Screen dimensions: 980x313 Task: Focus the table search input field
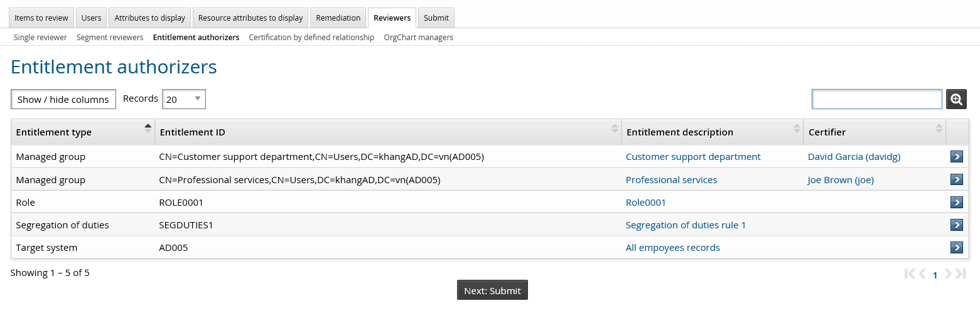point(876,99)
